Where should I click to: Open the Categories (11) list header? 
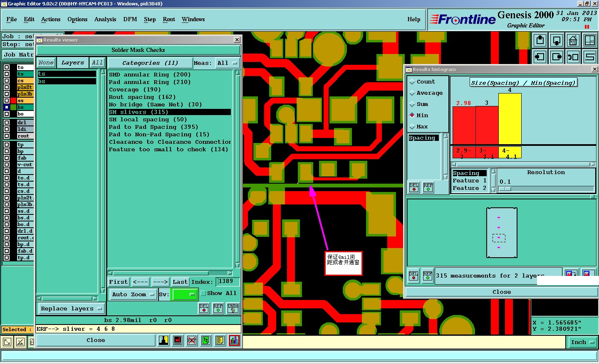(150, 63)
